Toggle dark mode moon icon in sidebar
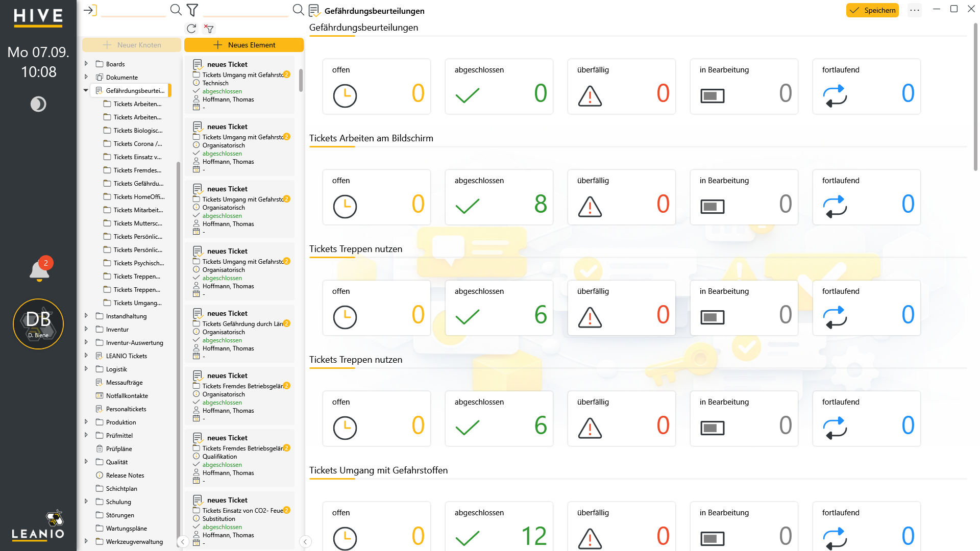 point(38,104)
